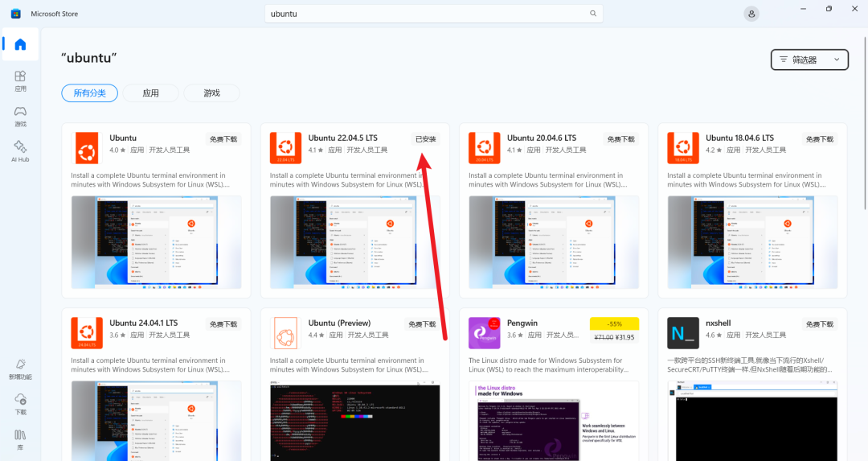The height and width of the screenshot is (461, 868).
Task: Open the 应用 (Apps) section in the sidebar
Action: click(20, 81)
